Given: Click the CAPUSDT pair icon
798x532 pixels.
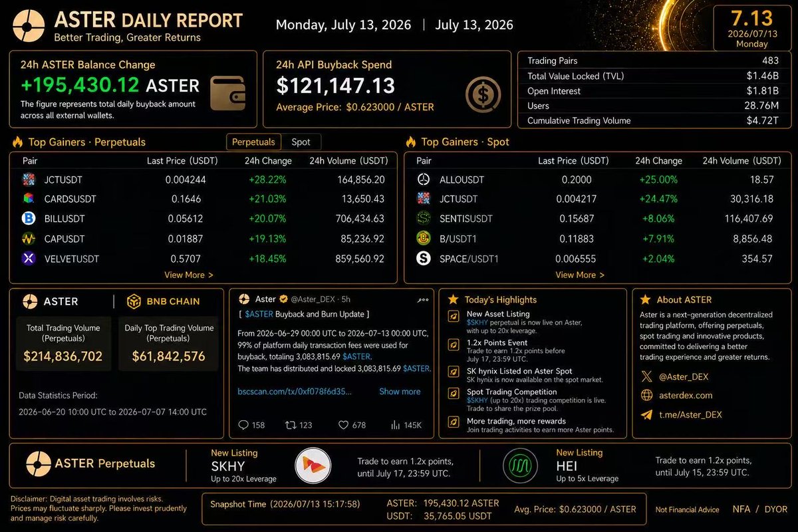Looking at the screenshot, I should coord(29,238).
